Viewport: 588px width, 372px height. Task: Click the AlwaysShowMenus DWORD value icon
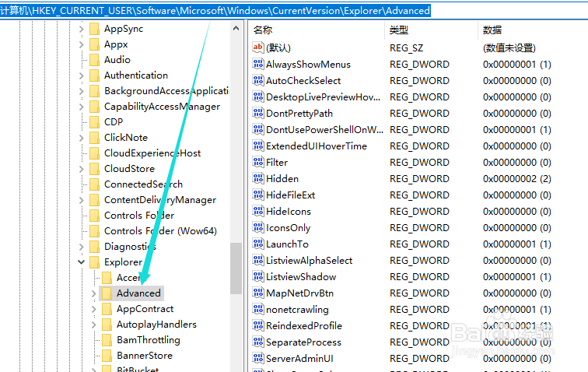(x=258, y=64)
